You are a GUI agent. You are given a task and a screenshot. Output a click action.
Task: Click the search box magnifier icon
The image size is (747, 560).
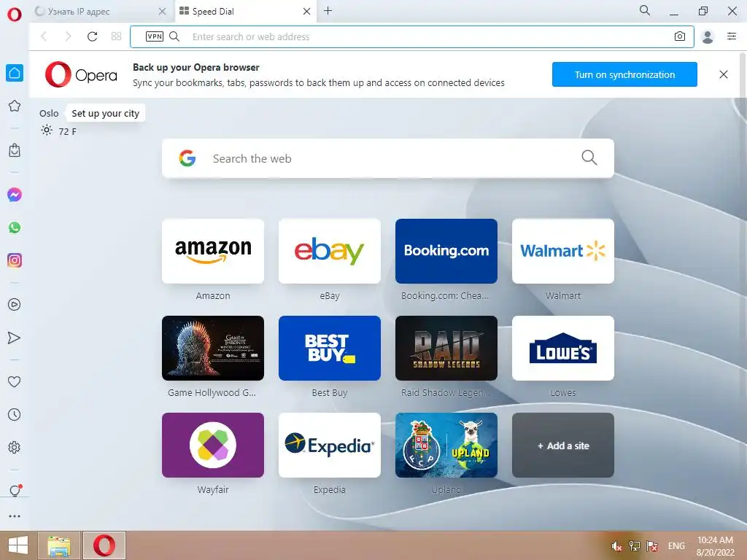coord(589,157)
